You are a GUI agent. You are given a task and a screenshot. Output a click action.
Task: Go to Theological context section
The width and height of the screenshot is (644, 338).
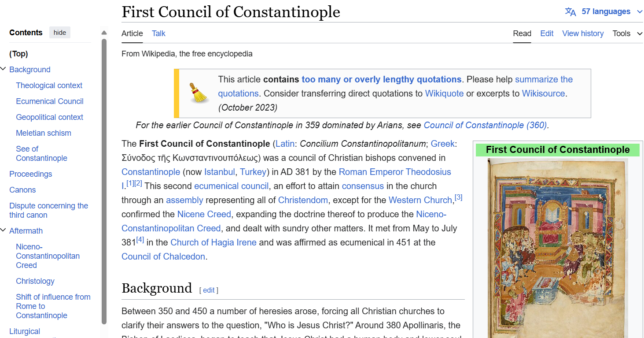49,85
